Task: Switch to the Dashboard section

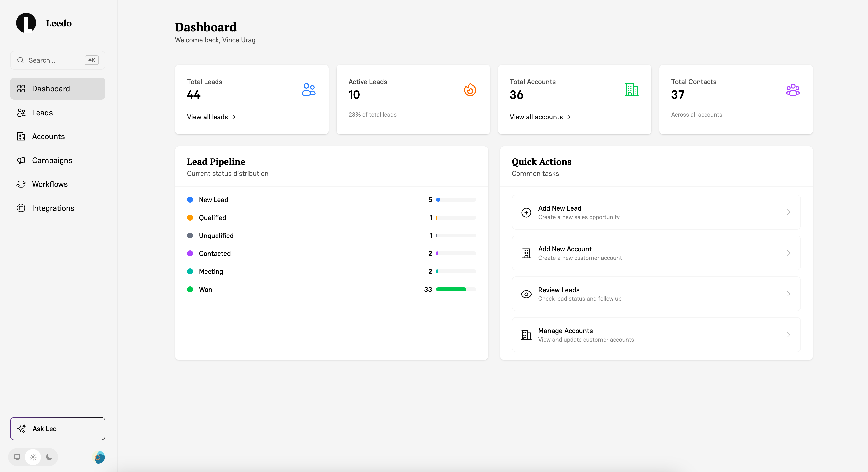Action: [x=51, y=89]
